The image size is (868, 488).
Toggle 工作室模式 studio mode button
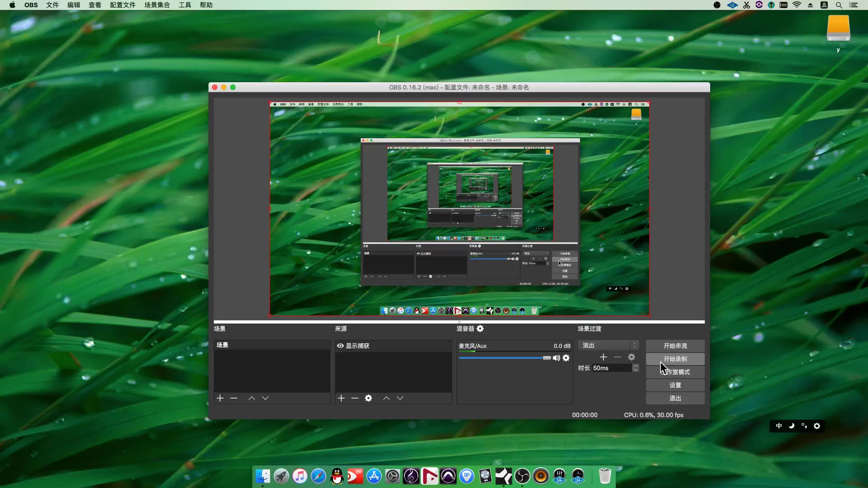coord(675,372)
